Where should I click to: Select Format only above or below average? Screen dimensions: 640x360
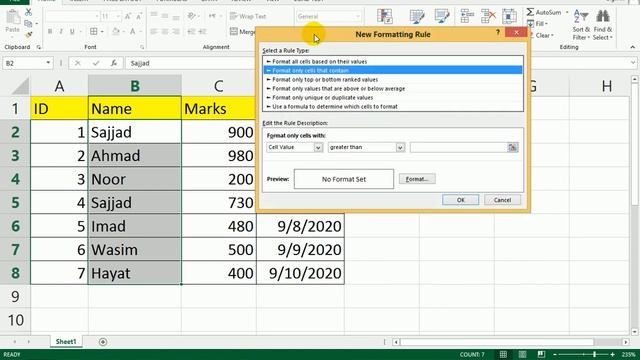tap(393, 89)
